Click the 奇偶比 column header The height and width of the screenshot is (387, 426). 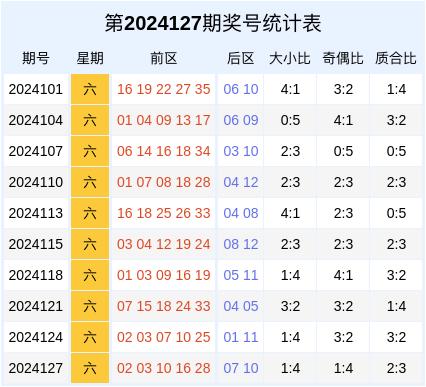pyautogui.click(x=343, y=58)
